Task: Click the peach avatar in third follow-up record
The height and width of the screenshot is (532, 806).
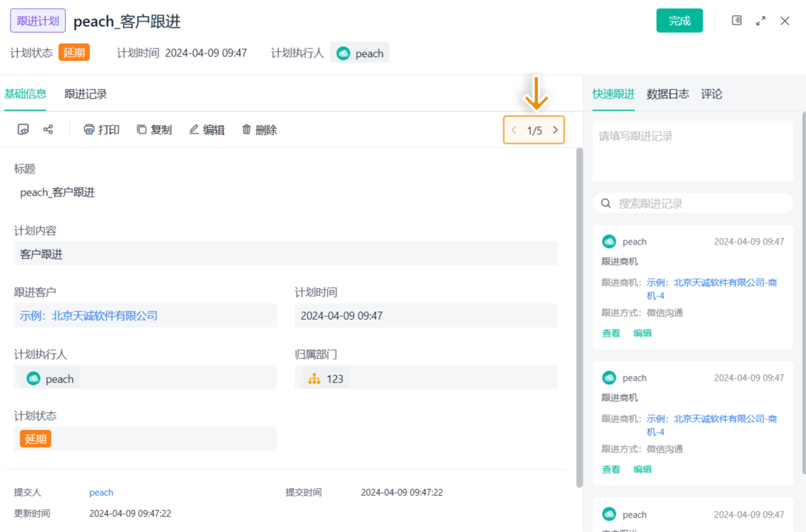Action: [609, 515]
